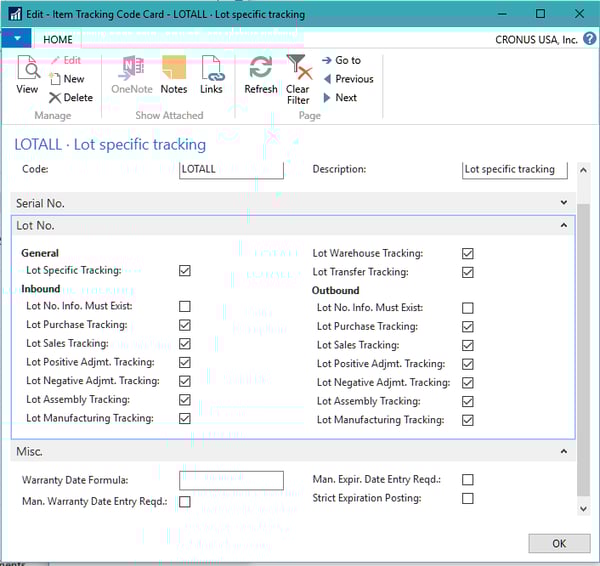Toggle Inbound Lot Negative Adjmt. Tracking

click(185, 381)
